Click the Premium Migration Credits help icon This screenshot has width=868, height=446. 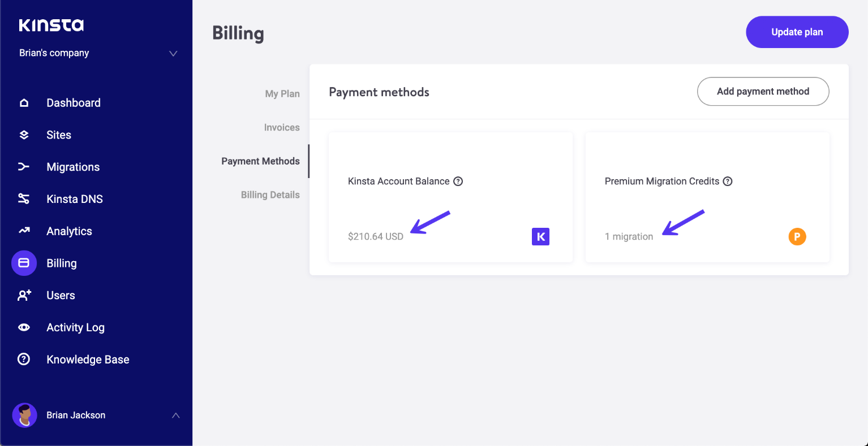pos(728,181)
